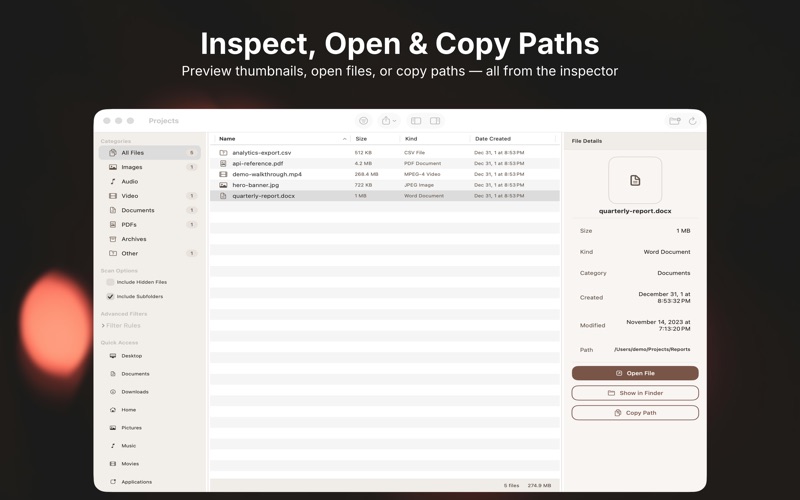This screenshot has height=500, width=800.
Task: Click the CSV file icon beside analytics-export.csv
Action: (223, 153)
